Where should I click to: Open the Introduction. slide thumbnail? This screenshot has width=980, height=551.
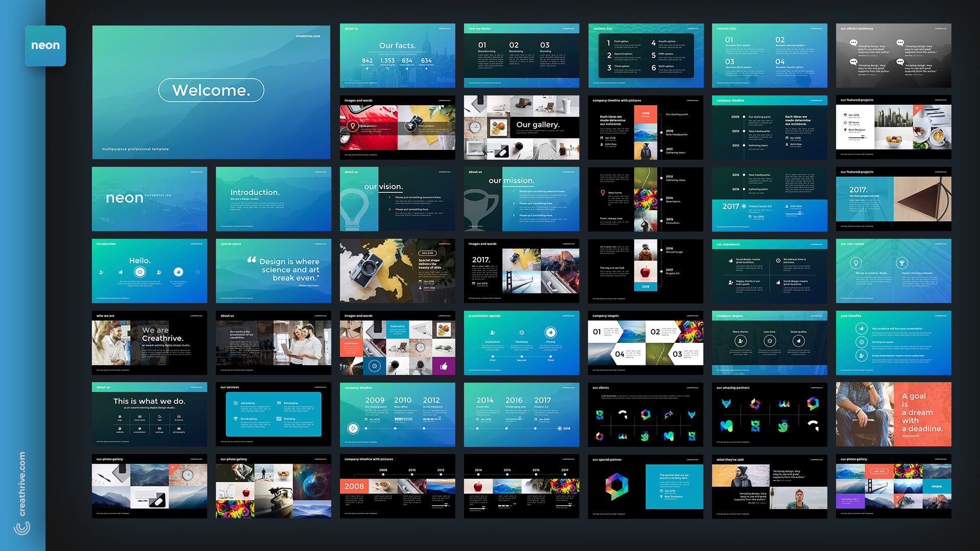[x=273, y=199]
